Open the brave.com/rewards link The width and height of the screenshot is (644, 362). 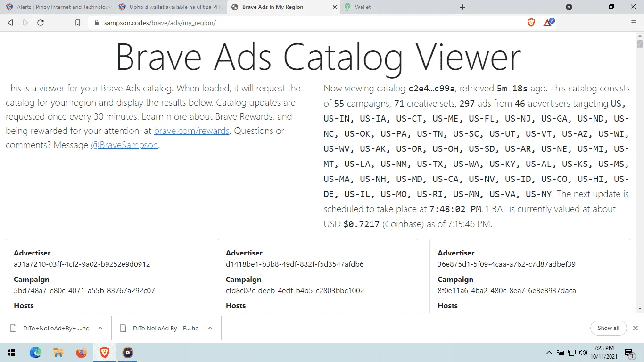[x=191, y=131]
